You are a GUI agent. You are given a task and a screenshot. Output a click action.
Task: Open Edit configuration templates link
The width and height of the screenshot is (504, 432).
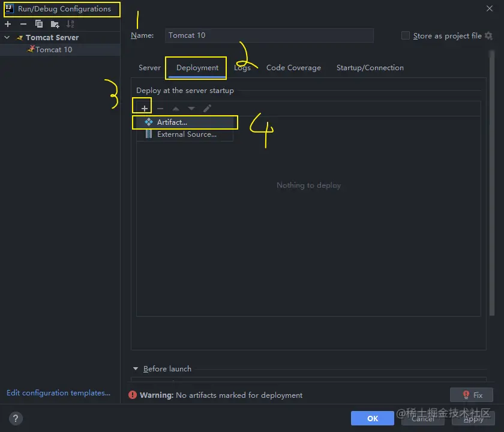[59, 393]
